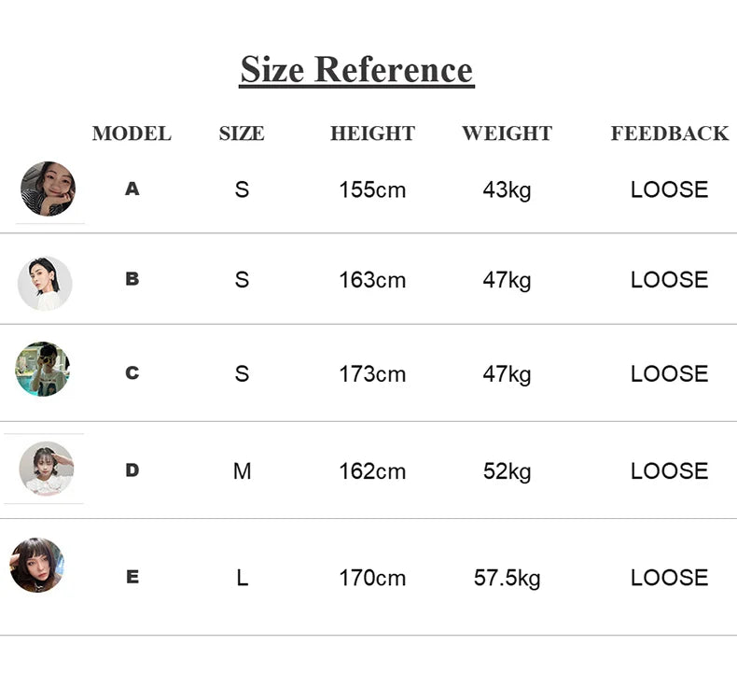
Task: Click the LOOSE feedback for model A
Action: pyautogui.click(x=669, y=189)
